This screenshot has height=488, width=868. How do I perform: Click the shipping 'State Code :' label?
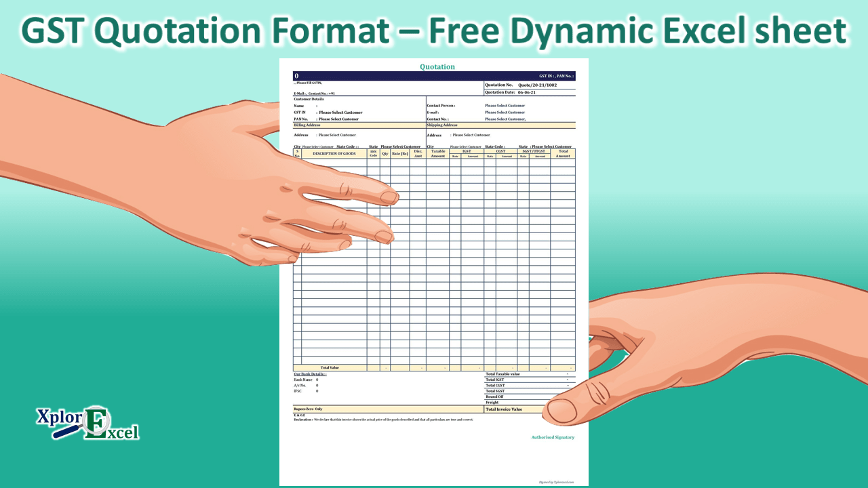(495, 146)
